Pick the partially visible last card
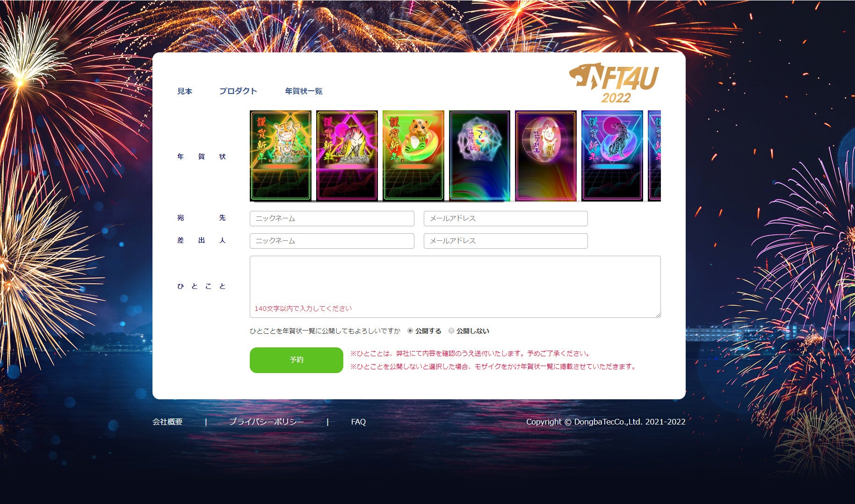The image size is (855, 504). (x=654, y=156)
